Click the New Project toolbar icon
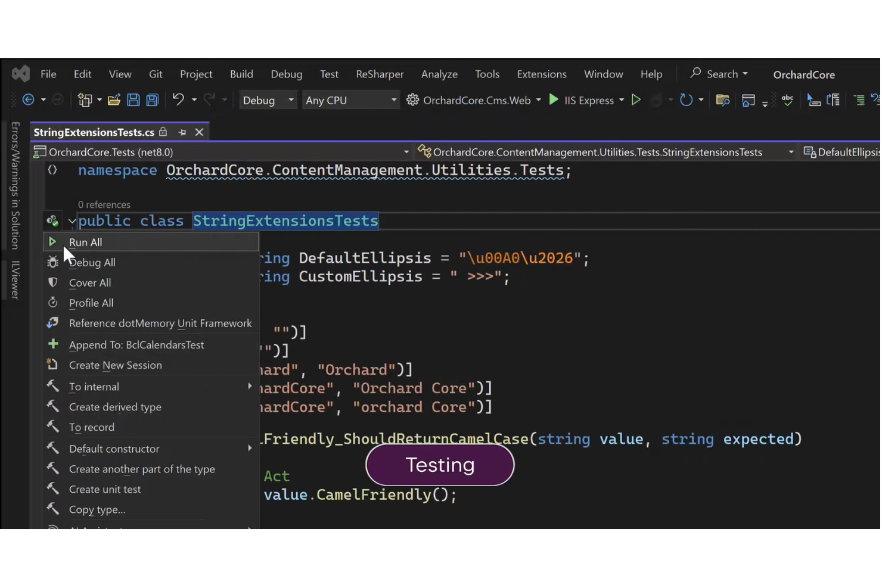The height and width of the screenshot is (588, 882). click(85, 100)
